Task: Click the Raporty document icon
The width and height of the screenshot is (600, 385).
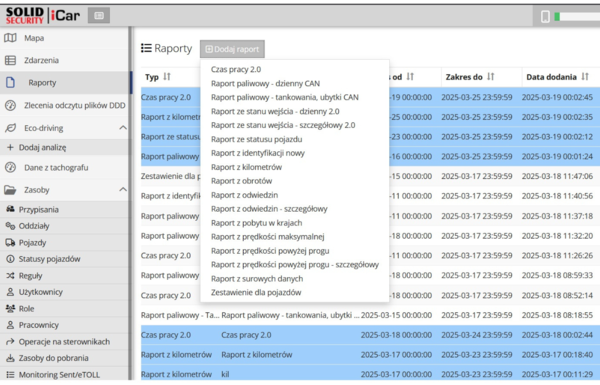Action: pos(10,82)
